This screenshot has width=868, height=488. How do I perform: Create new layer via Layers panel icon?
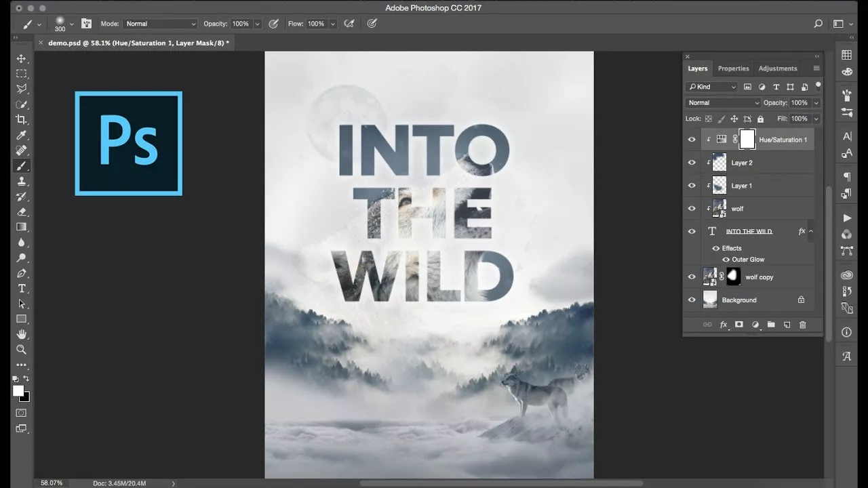point(787,325)
